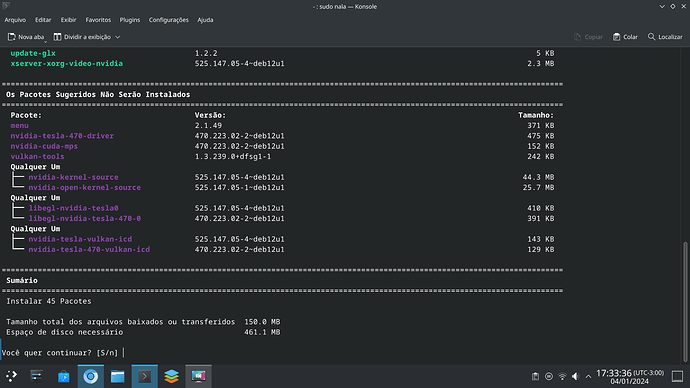Select the Konsole terminal taskbar entry
This screenshot has height=388, width=690.
point(145,376)
